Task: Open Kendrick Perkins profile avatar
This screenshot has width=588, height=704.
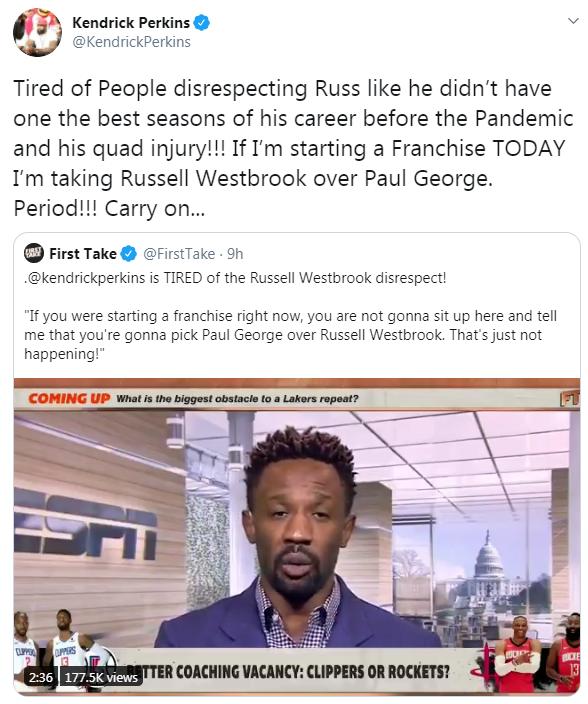Action: coord(37,32)
